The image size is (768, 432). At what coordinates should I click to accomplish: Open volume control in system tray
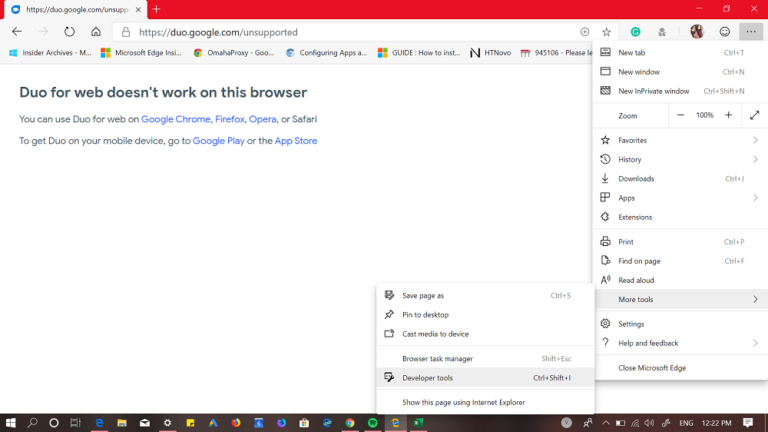[x=649, y=423]
